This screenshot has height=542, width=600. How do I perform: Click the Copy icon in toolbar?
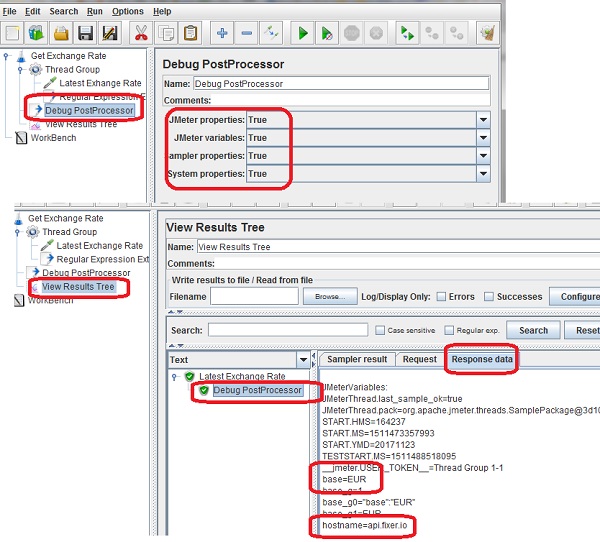pyautogui.click(x=166, y=33)
